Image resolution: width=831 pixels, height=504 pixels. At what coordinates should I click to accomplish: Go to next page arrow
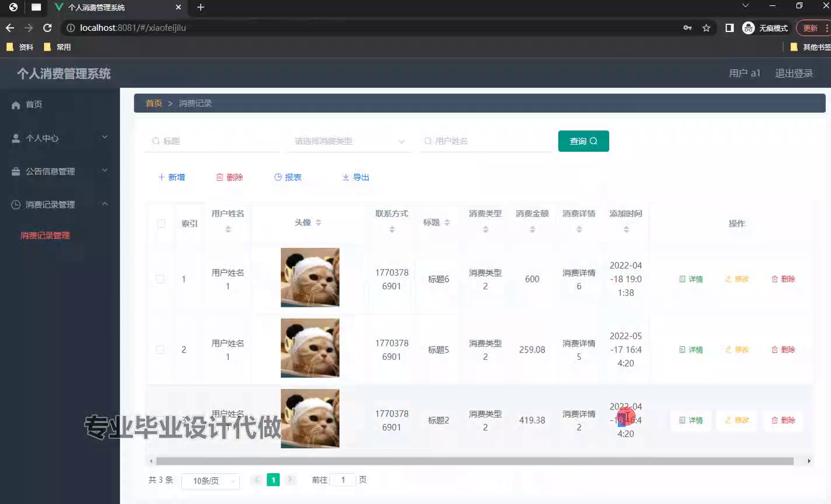(290, 480)
